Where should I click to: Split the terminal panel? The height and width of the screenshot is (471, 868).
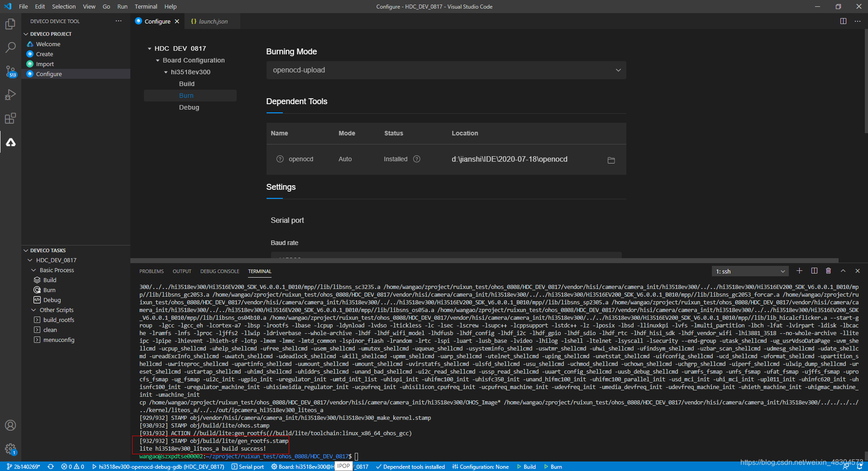[x=814, y=271]
